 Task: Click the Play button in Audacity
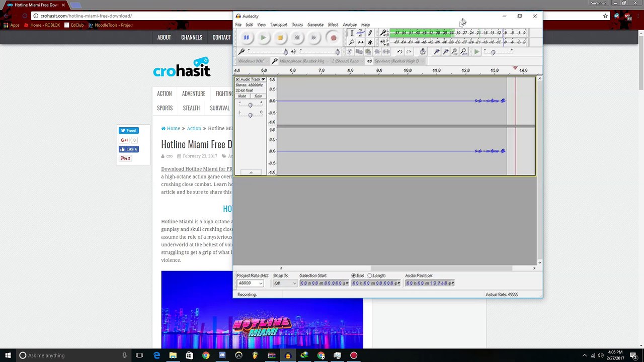coord(263,38)
